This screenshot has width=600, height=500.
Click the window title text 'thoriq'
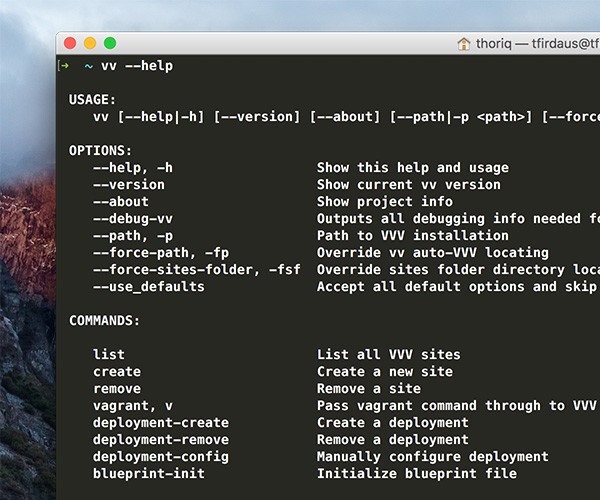(x=494, y=44)
